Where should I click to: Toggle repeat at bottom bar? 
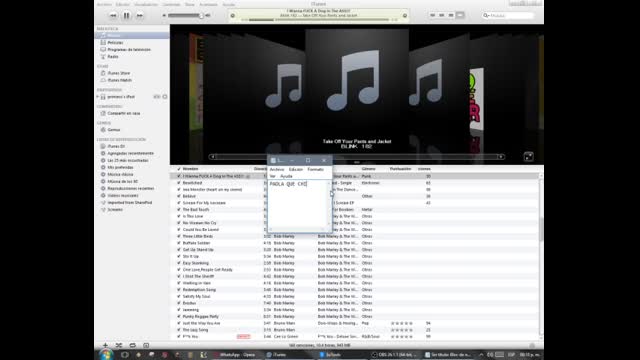click(x=132, y=345)
